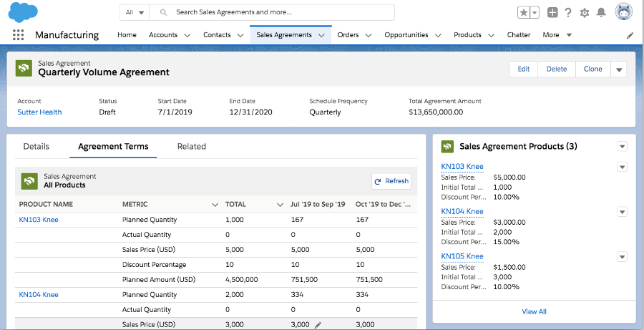Open Sales Agreement Products panel dropdown menu

pyautogui.click(x=623, y=146)
